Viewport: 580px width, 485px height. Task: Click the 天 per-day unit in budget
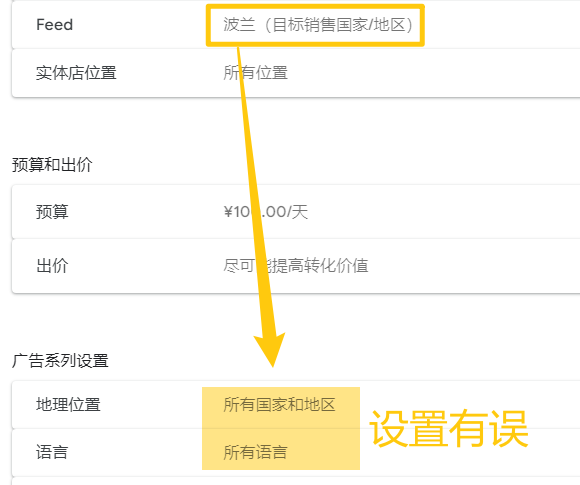click(x=300, y=212)
